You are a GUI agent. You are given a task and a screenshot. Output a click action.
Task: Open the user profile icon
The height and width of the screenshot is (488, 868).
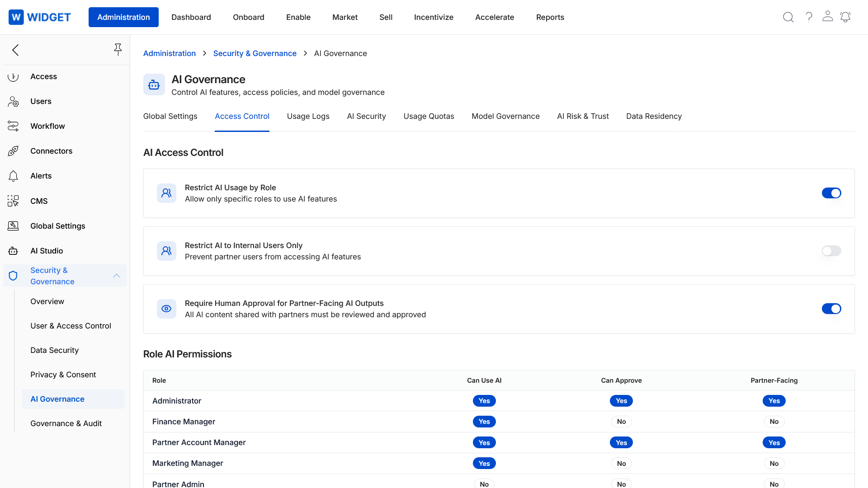click(x=827, y=16)
